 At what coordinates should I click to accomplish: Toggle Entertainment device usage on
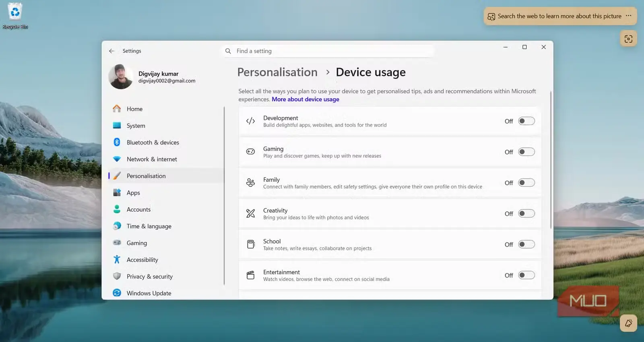526,275
